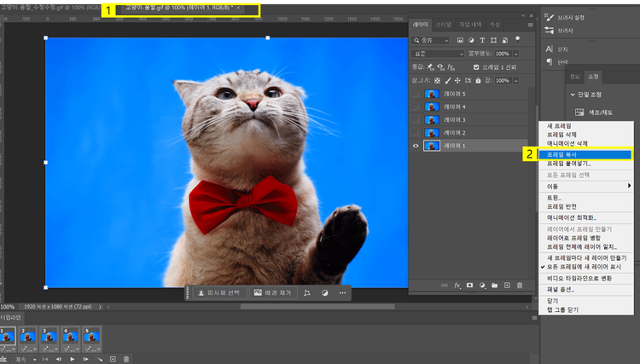Switch to the 작업 내역 tab
This screenshot has width=640, height=364.
click(x=470, y=25)
